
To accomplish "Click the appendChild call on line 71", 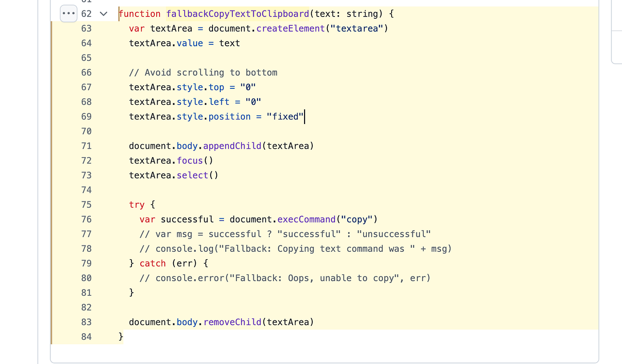I will click(232, 146).
